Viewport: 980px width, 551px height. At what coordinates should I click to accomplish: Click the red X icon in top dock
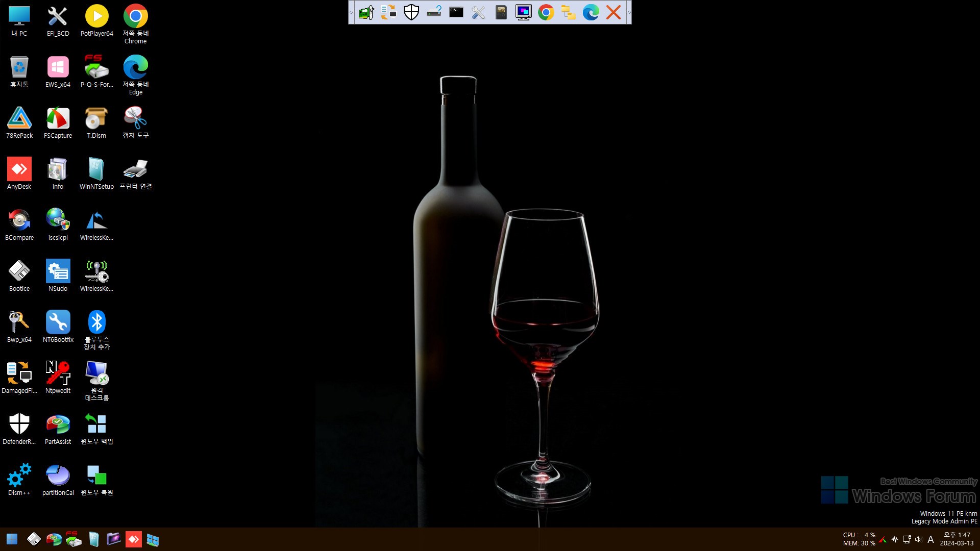click(x=614, y=12)
